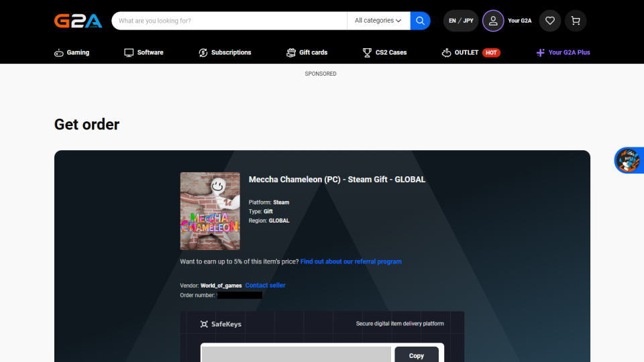This screenshot has height=362, width=644.
Task: Click the 'Region: GLOBAL' text
Action: [269, 221]
